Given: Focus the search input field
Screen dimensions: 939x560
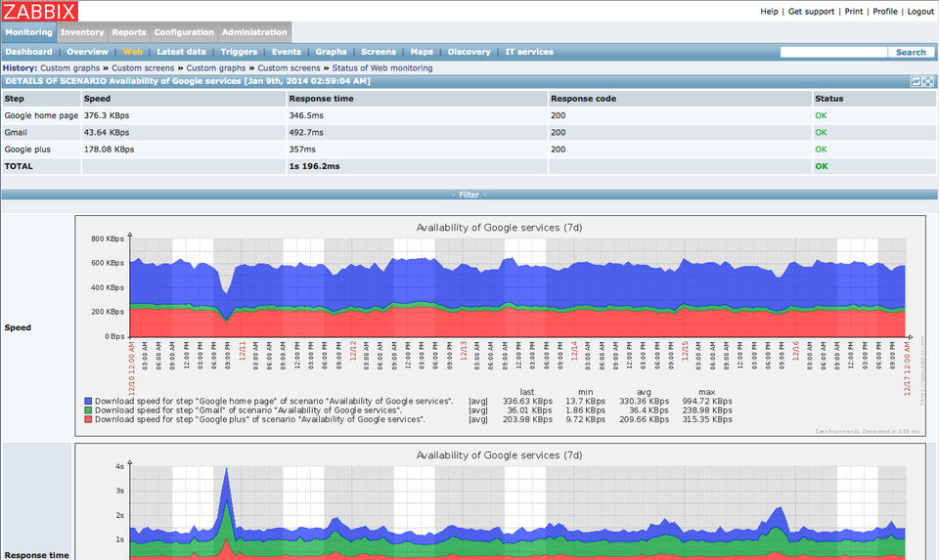Looking at the screenshot, I should pyautogui.click(x=833, y=52).
